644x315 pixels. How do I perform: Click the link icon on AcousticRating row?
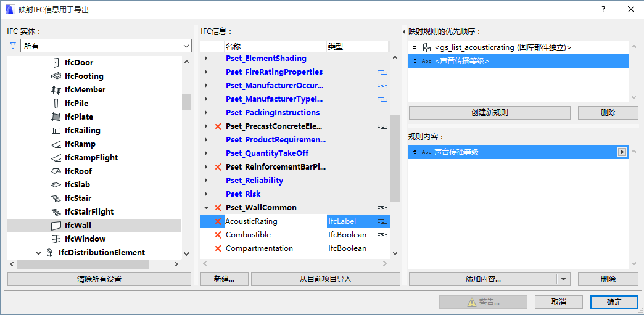click(382, 221)
